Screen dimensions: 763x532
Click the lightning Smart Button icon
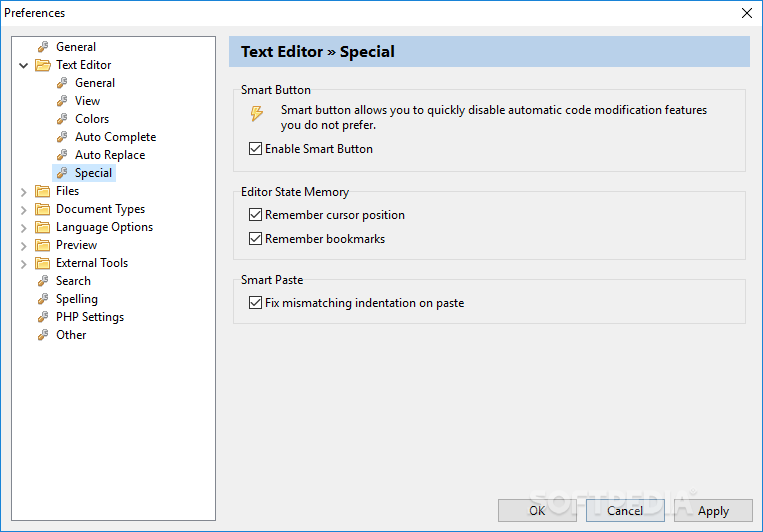257,114
